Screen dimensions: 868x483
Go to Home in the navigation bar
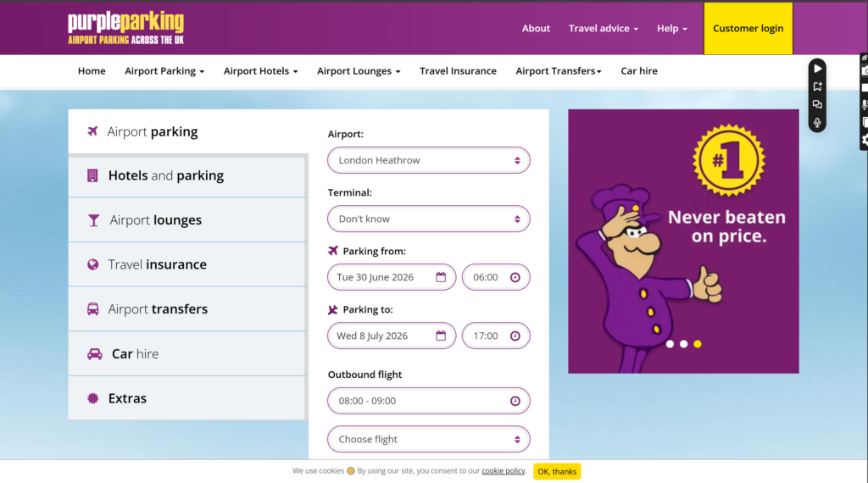92,71
